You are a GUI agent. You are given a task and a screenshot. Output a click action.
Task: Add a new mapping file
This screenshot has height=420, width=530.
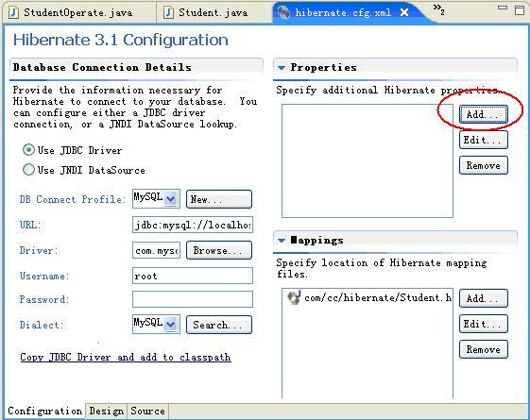484,298
